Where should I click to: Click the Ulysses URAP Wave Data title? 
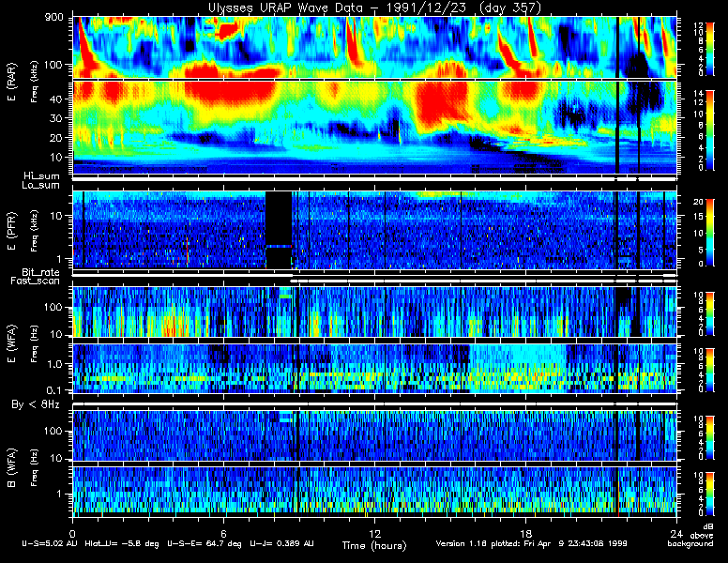click(374, 8)
